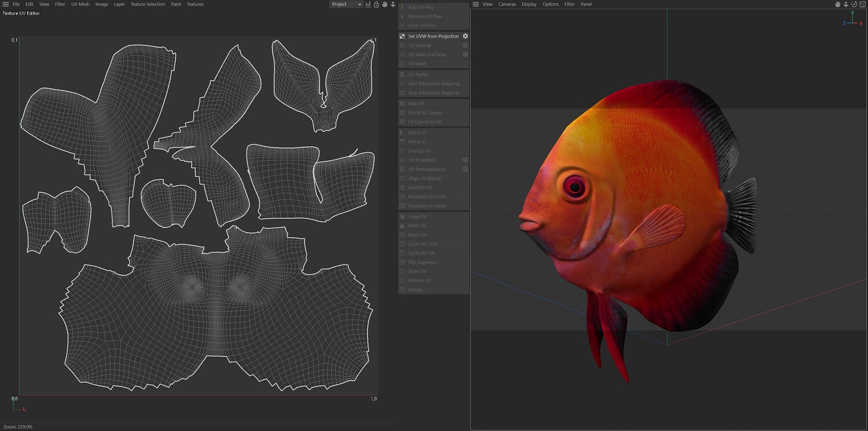
Task: Click Add UV Pins command
Action: (433, 7)
